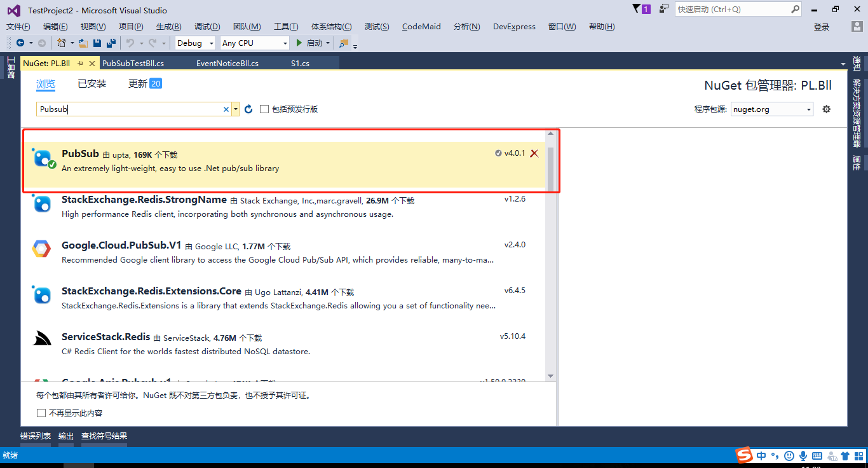
Task: Expand the new project dropdown arrow
Action: pos(72,43)
